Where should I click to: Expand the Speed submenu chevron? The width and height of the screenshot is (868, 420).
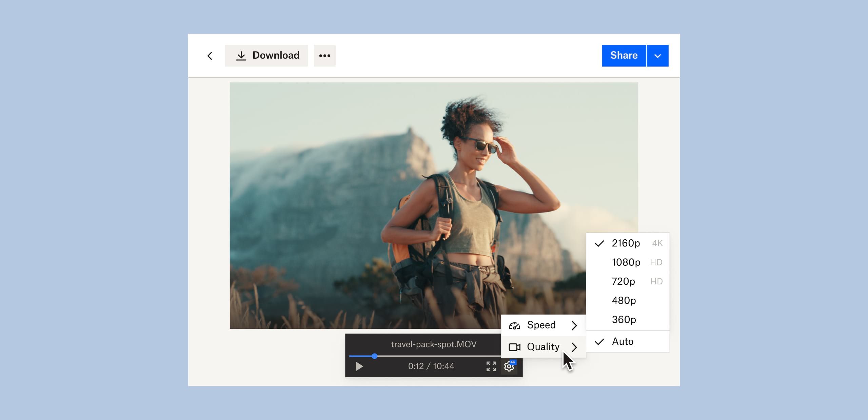coord(574,326)
